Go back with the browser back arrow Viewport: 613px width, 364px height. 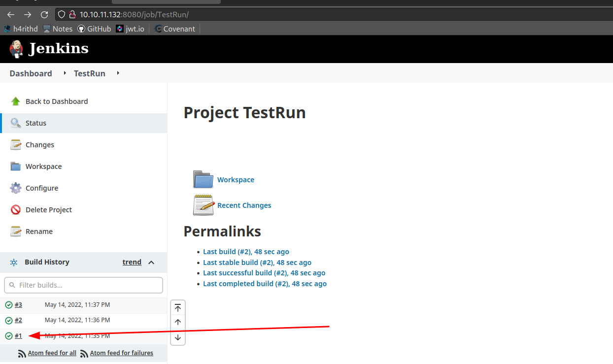click(x=11, y=14)
